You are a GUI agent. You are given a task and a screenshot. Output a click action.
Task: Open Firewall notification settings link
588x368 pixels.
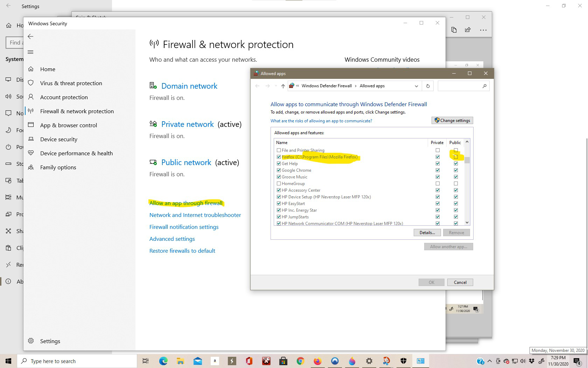(x=184, y=227)
